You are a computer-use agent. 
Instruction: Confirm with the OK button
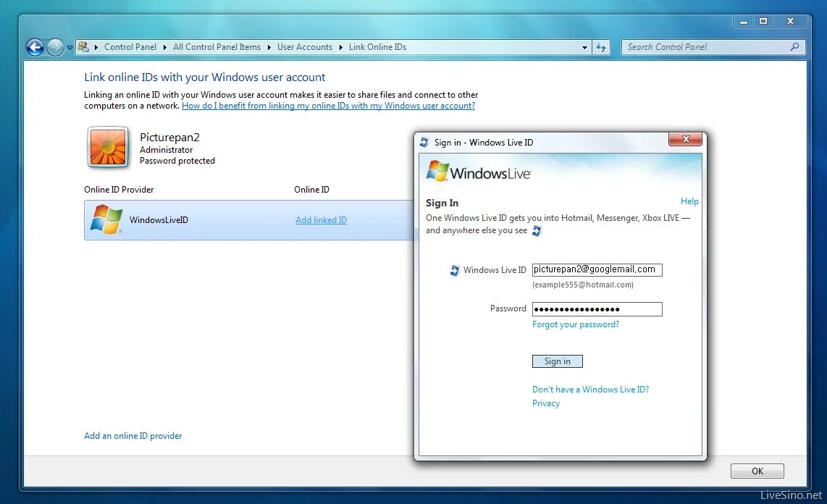[757, 471]
